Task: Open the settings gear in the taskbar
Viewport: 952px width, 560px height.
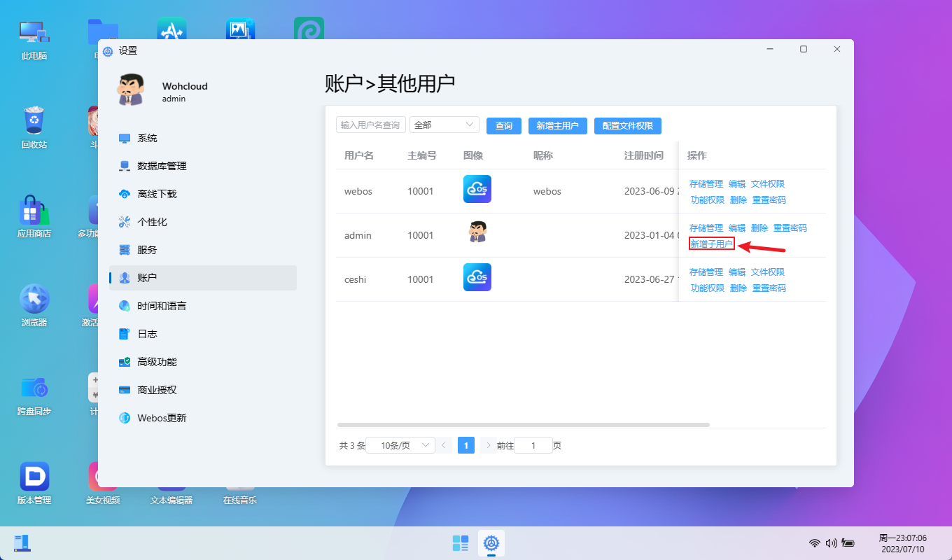Action: (x=491, y=543)
